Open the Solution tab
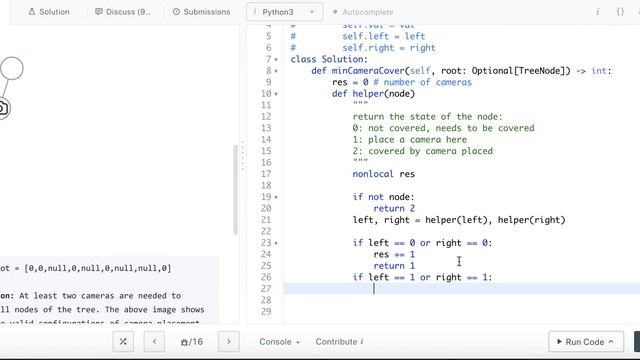 point(49,12)
